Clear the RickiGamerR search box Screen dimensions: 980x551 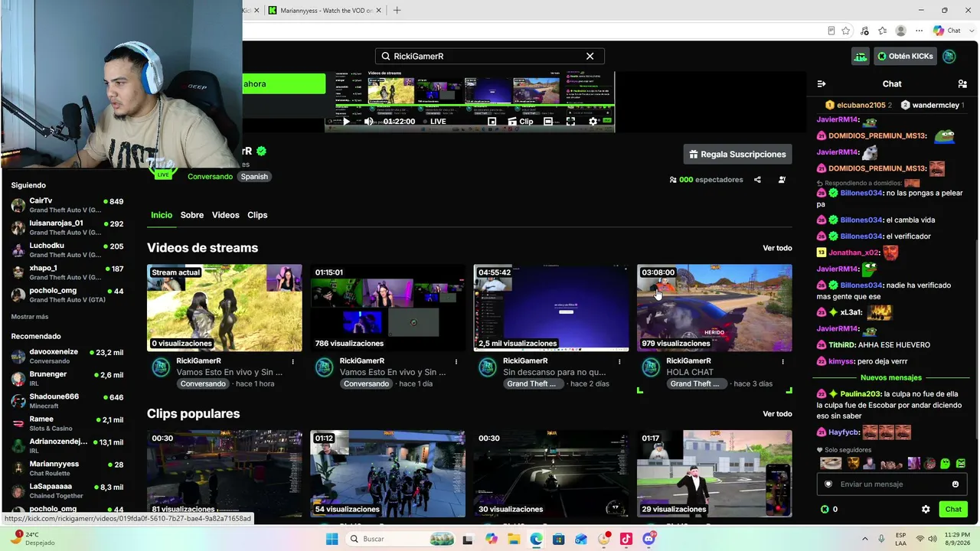coord(590,56)
